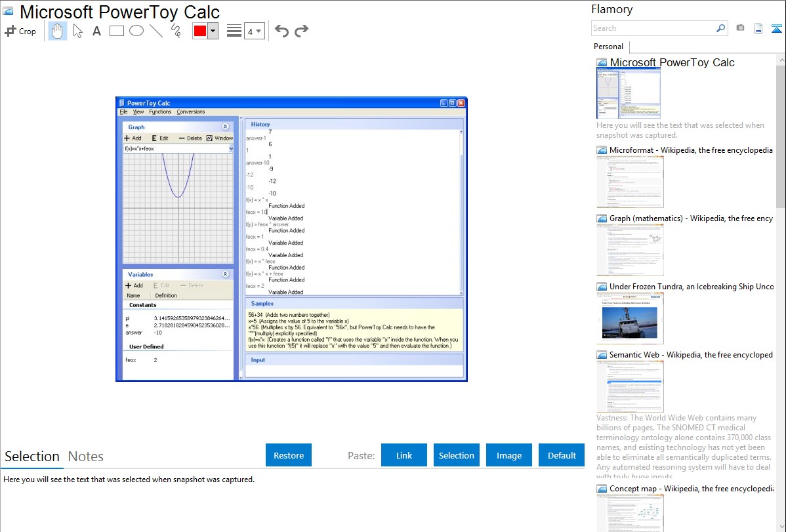Click the Paste Selection button
Viewport: 786px width, 532px height.
(x=456, y=455)
